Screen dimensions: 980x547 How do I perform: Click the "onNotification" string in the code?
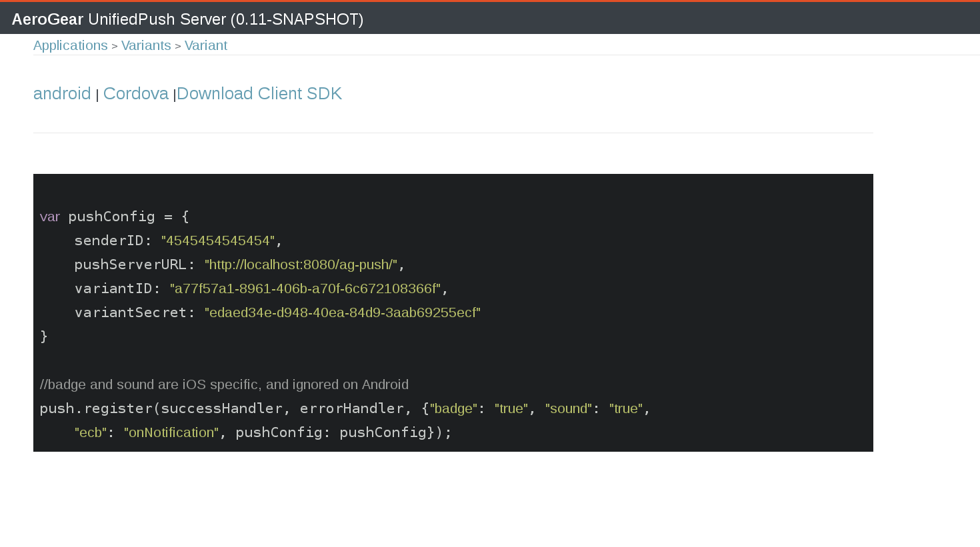pos(171,432)
